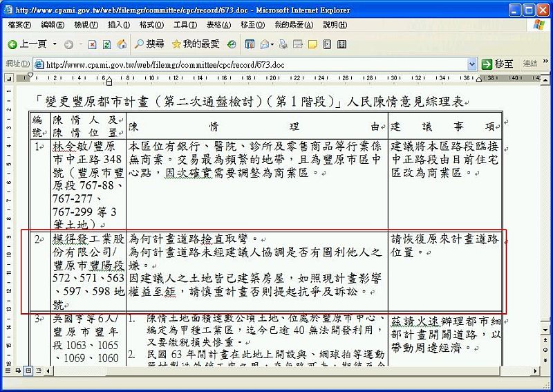
Task: Go back with the green 上一頁 arrow
Action: (x=28, y=44)
